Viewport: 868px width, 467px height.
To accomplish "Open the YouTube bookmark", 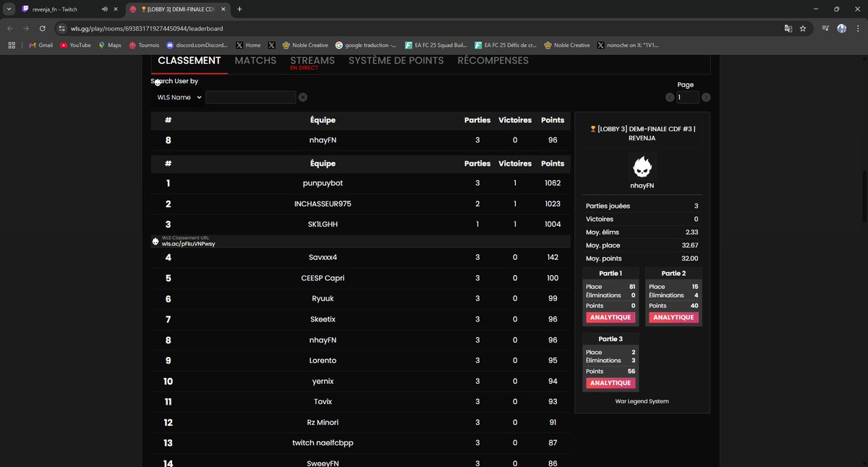I will tap(76, 45).
